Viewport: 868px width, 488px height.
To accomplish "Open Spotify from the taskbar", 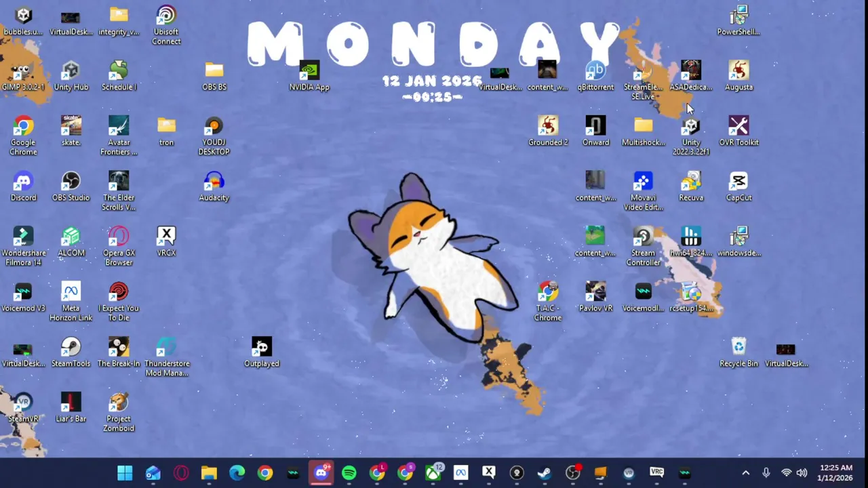I will pos(349,472).
